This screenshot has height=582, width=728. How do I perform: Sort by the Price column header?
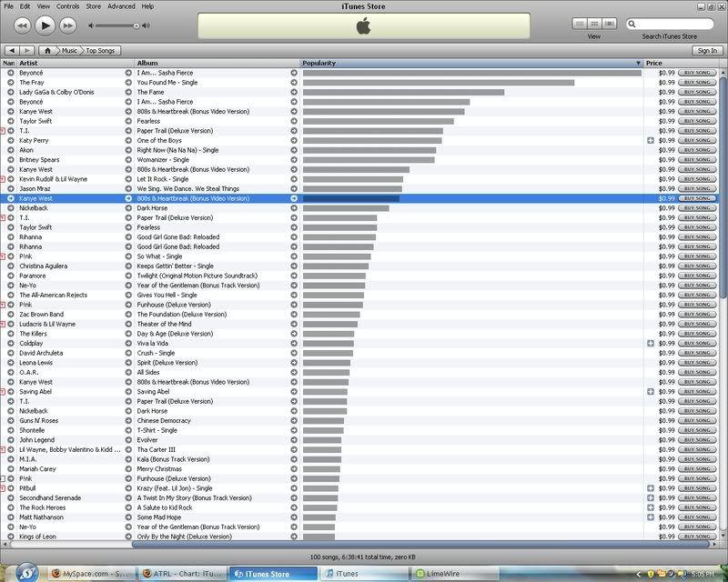(x=681, y=63)
